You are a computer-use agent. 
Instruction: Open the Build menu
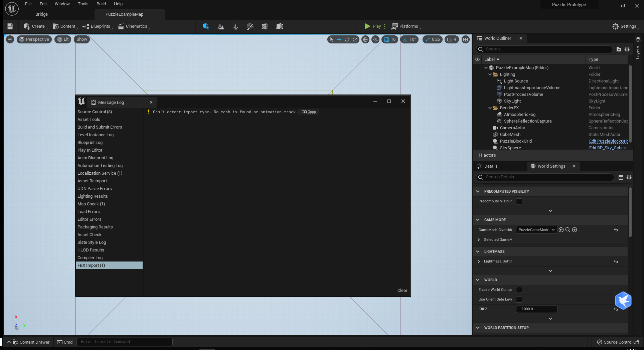(101, 4)
